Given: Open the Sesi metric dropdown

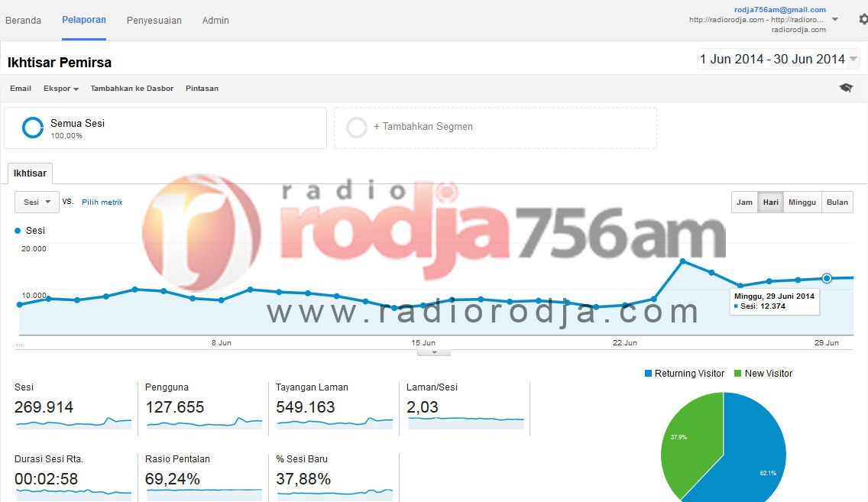Looking at the screenshot, I should tap(37, 202).
